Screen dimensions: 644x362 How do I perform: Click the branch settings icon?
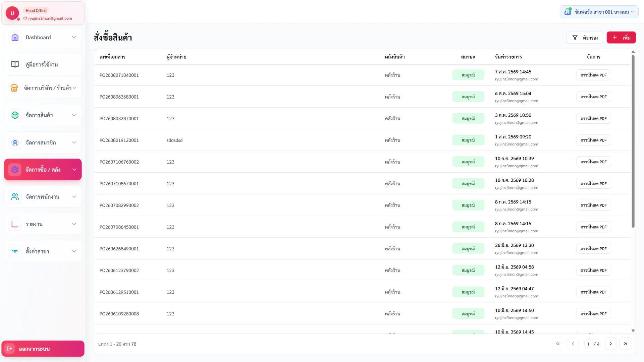point(15,251)
